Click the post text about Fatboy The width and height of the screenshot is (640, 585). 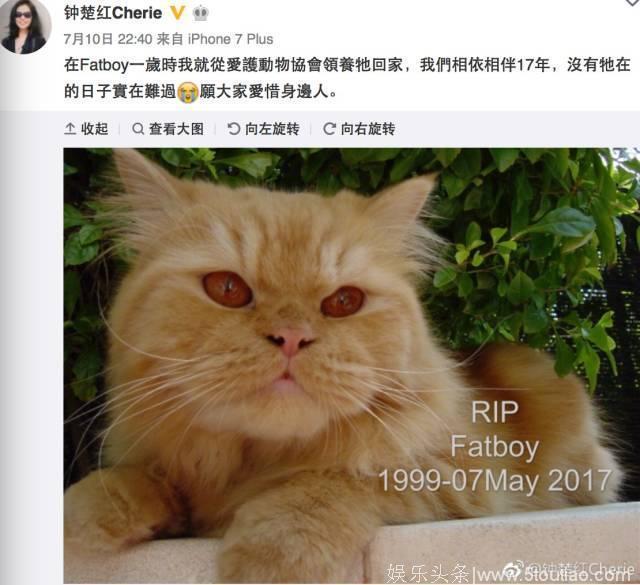coord(347,78)
